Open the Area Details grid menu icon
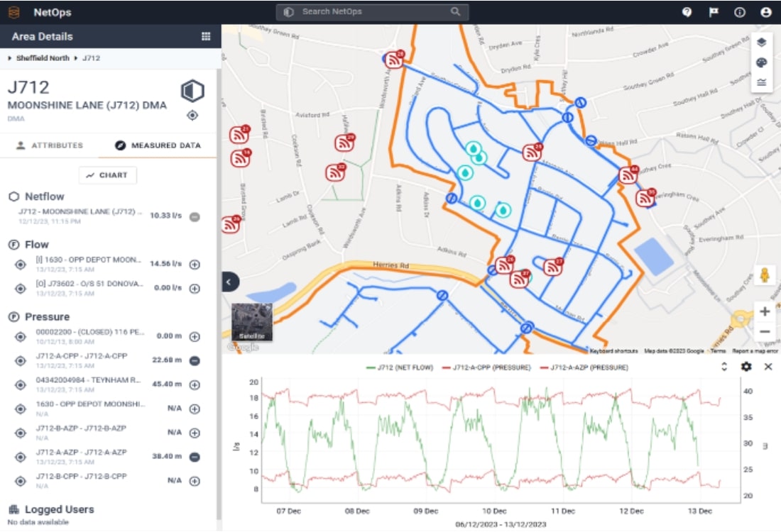781x532 pixels. pos(206,36)
